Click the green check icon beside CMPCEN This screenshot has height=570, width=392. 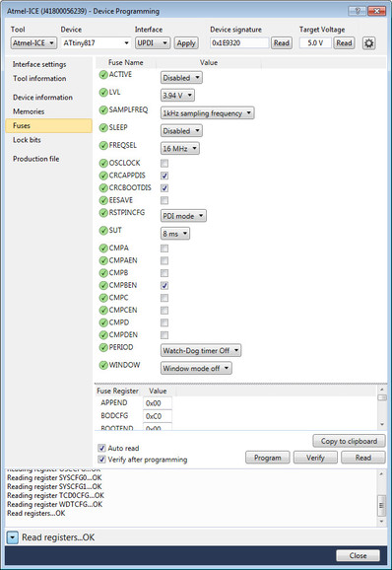[103, 310]
